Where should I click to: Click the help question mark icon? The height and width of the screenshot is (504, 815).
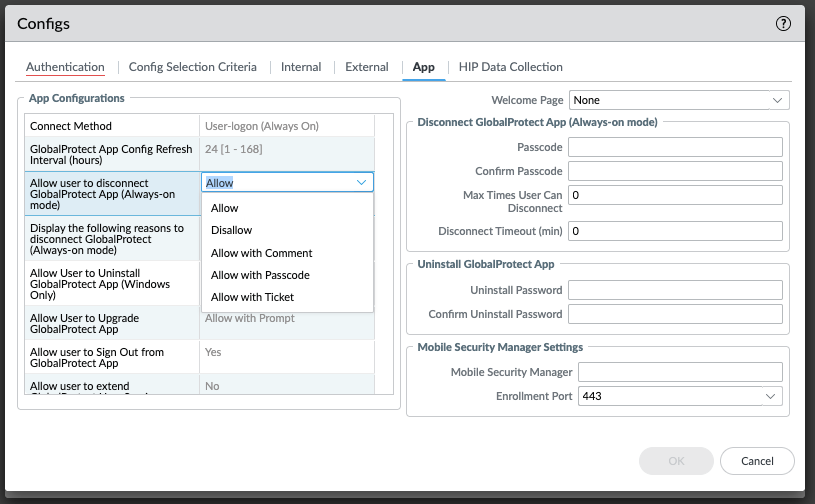tap(783, 23)
